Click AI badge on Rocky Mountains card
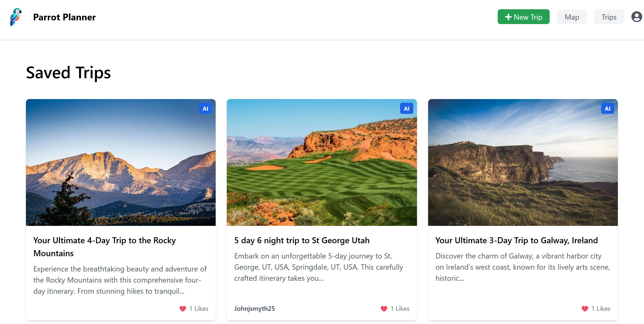Image resolution: width=644 pixels, height=324 pixels. (x=205, y=109)
